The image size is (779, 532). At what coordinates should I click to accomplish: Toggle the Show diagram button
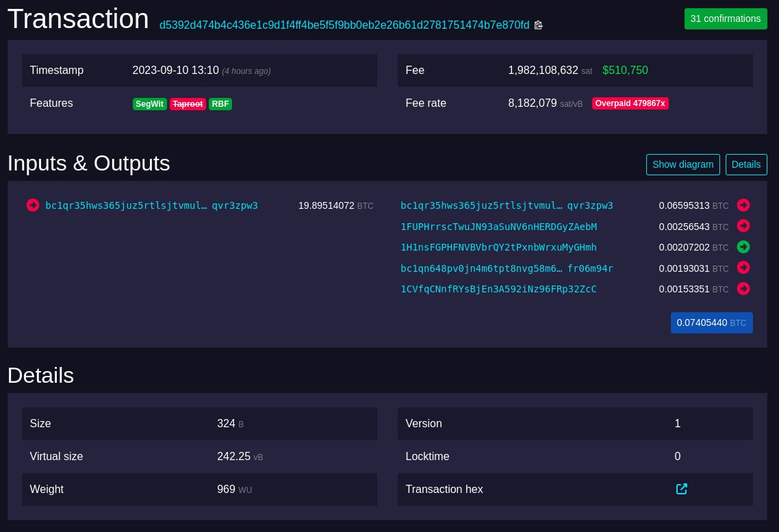(682, 164)
